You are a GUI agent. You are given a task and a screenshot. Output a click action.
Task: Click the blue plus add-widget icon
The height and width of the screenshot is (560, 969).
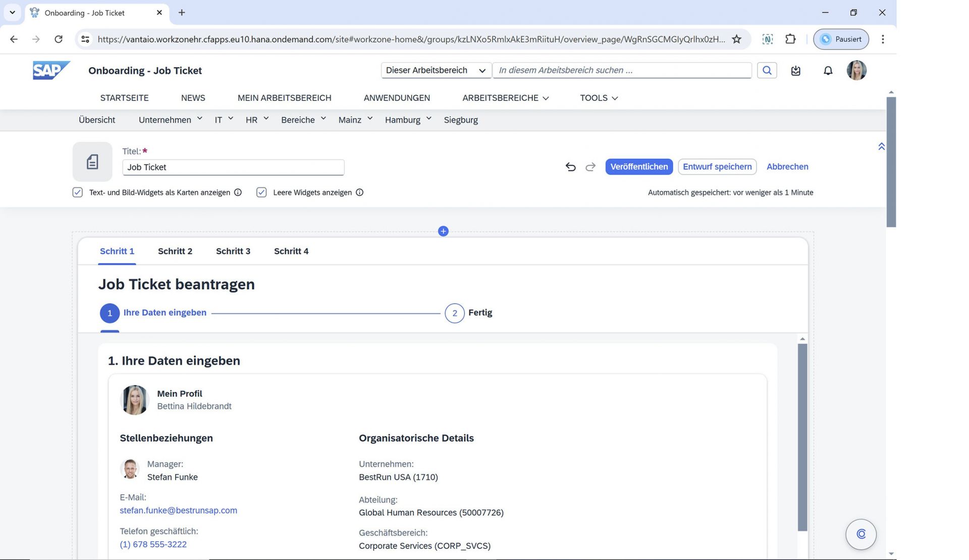coord(443,231)
